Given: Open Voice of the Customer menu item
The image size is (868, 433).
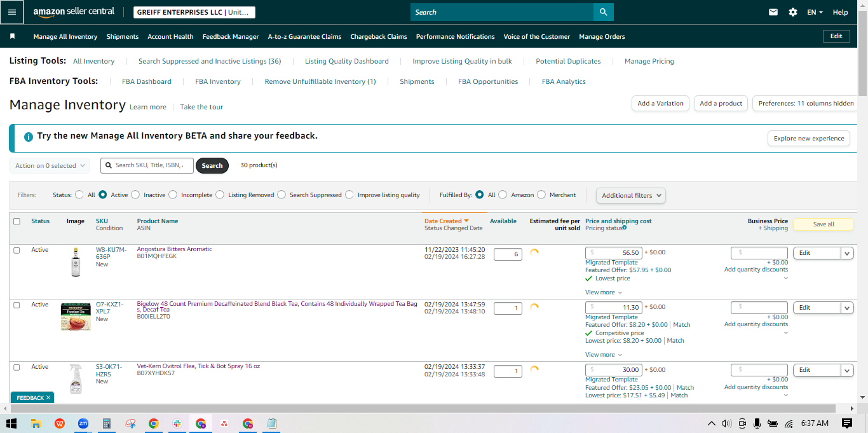Looking at the screenshot, I should click(537, 37).
